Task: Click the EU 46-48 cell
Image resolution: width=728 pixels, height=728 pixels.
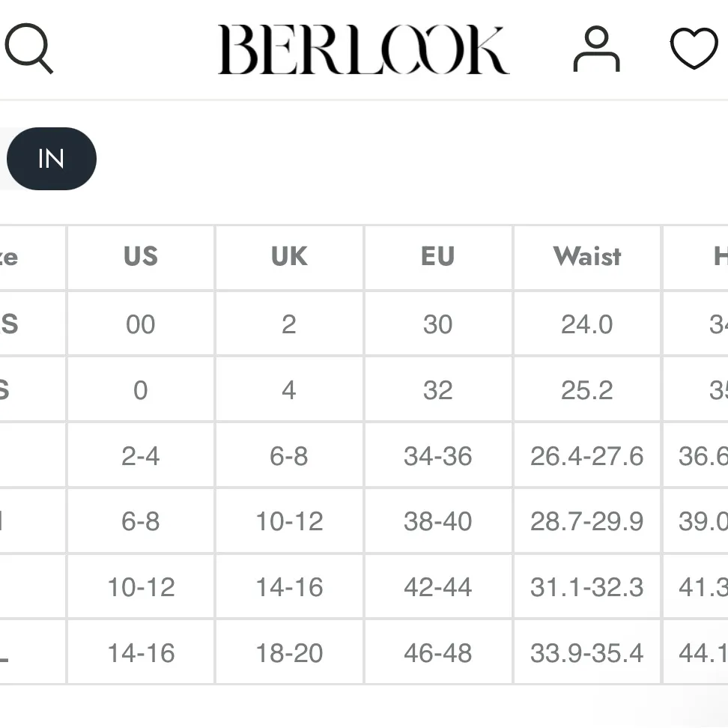Action: point(438,653)
